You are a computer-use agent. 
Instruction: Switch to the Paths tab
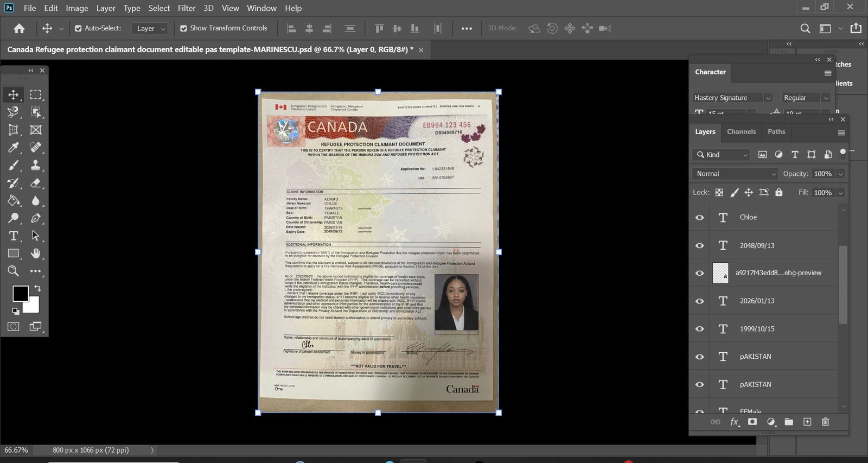(776, 132)
